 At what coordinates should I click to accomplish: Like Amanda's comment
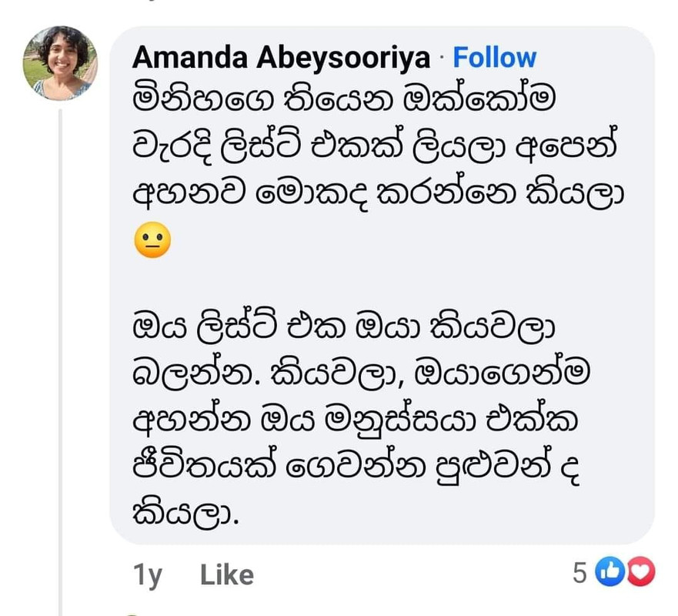point(227,575)
